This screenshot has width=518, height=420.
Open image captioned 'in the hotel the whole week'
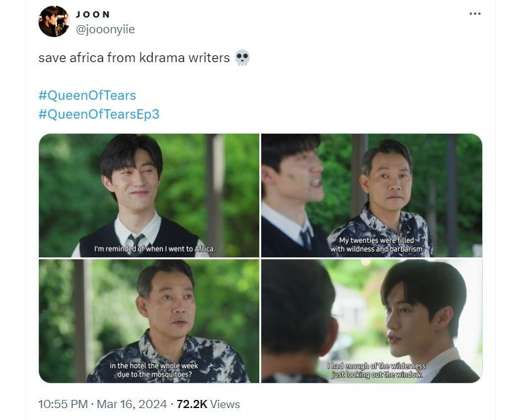[x=149, y=321]
